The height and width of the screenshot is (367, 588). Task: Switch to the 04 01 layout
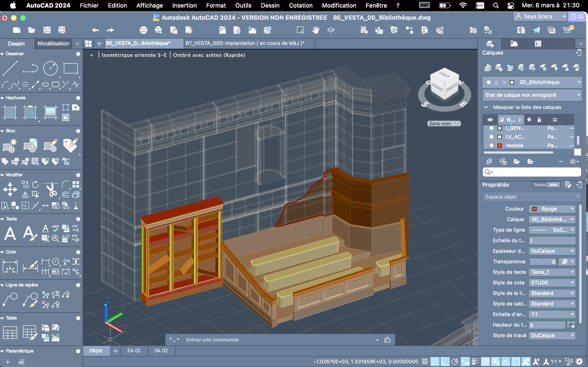point(134,351)
